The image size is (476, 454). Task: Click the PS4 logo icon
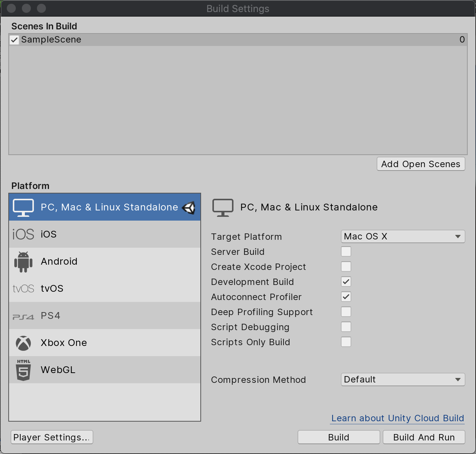click(23, 317)
